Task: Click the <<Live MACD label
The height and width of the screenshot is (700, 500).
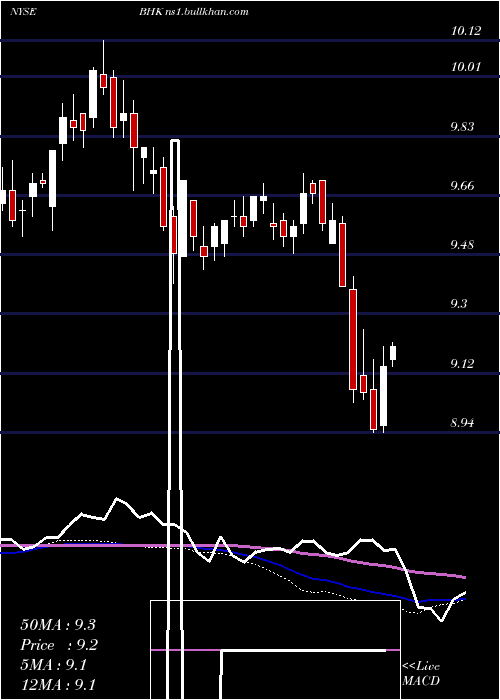Action: 421,673
